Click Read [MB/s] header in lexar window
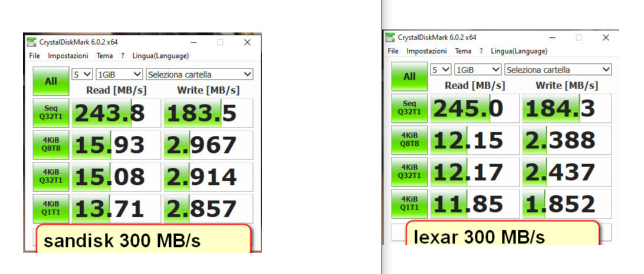This screenshot has width=644, height=274. coord(475,85)
